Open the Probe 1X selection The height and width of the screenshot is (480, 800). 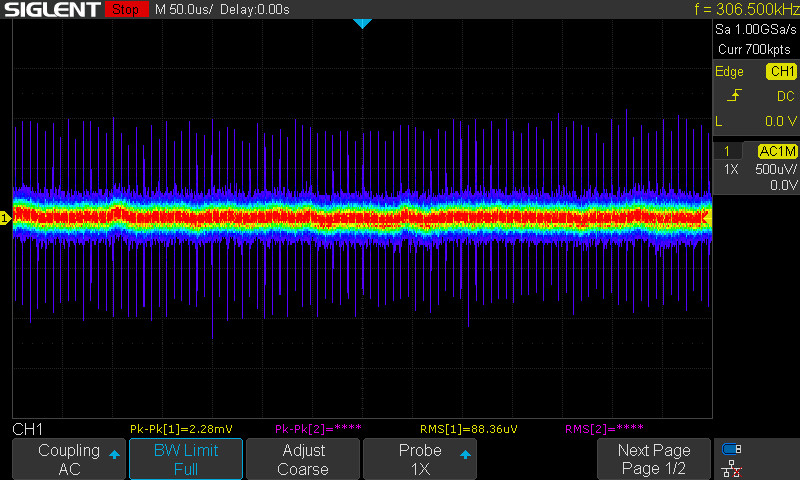coord(420,459)
